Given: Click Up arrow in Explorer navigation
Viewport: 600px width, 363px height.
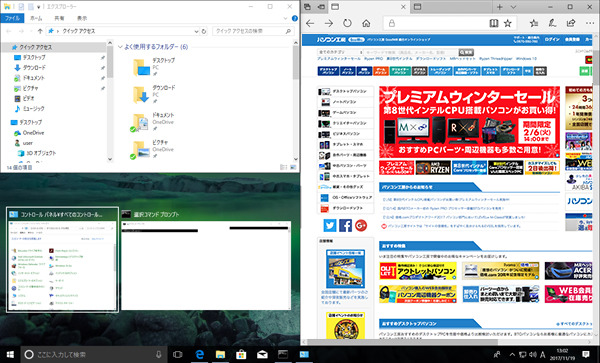Looking at the screenshot, I should tap(40, 31).
